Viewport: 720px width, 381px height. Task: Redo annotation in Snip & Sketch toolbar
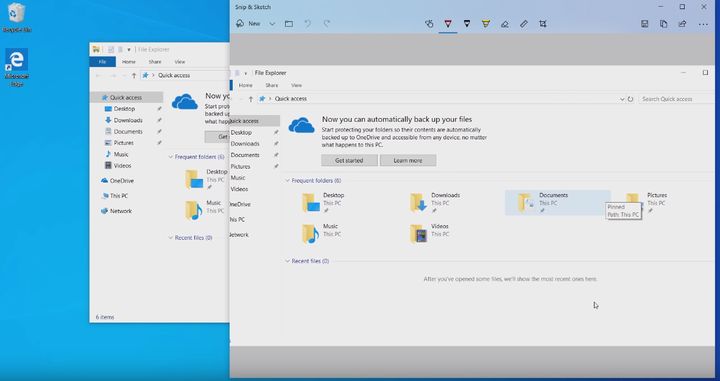(326, 24)
